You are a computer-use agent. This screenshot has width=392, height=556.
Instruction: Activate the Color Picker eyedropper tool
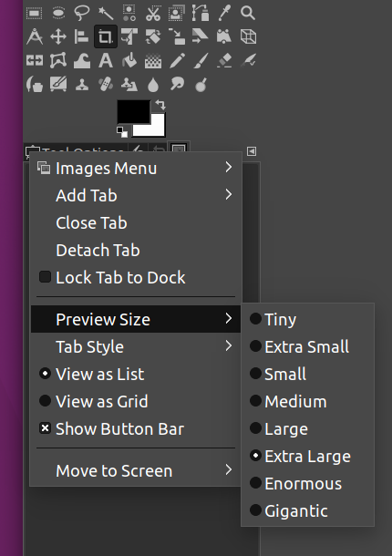[x=224, y=13]
